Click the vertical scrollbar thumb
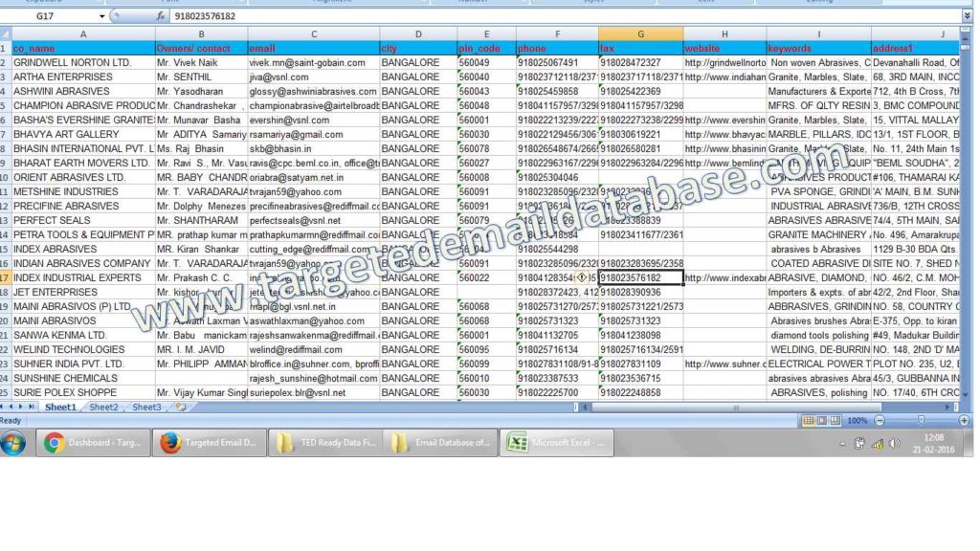 point(966,47)
